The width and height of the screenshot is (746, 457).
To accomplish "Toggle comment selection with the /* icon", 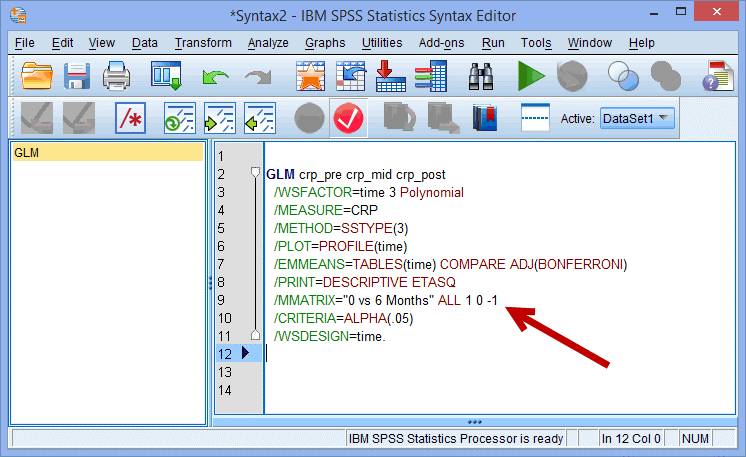I will click(130, 118).
